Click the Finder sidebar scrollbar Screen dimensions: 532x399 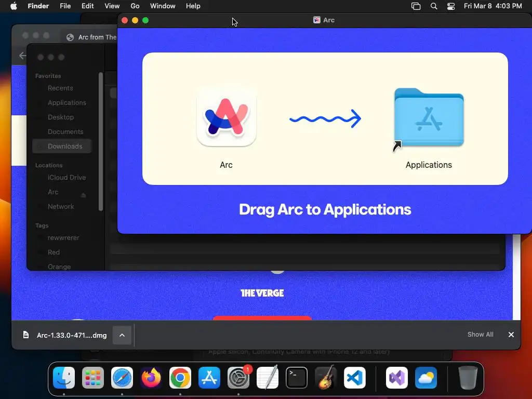[x=100, y=141]
